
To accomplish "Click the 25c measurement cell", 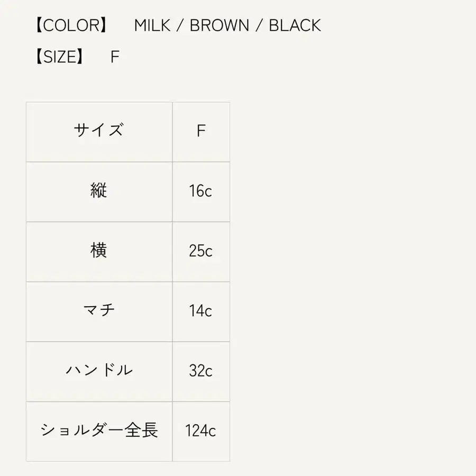I will click(200, 251).
